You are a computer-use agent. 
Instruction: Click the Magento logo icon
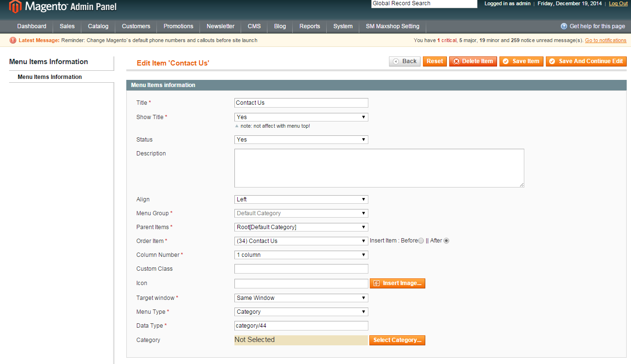pos(15,7)
